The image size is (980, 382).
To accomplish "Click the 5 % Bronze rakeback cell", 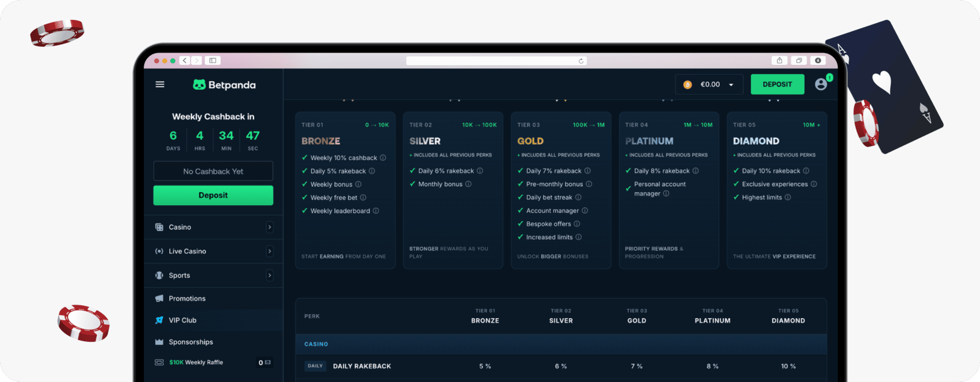I will [485, 366].
